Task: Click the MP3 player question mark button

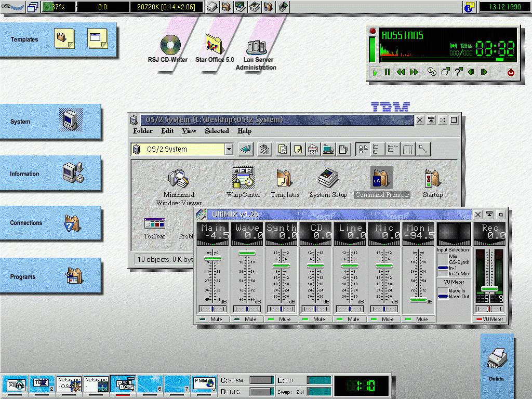Action: [458, 72]
